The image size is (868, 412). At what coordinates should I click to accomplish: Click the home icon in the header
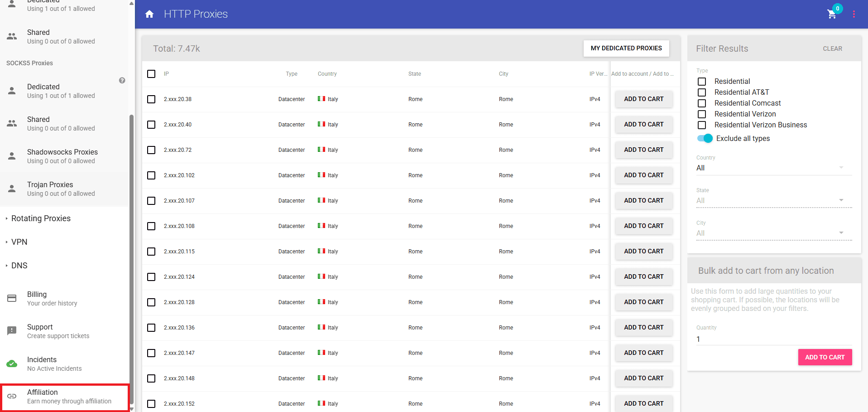149,14
